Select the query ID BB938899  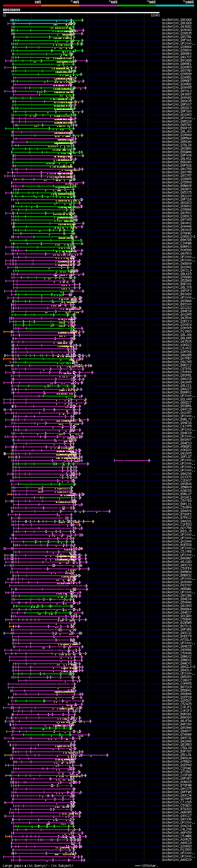11,10
